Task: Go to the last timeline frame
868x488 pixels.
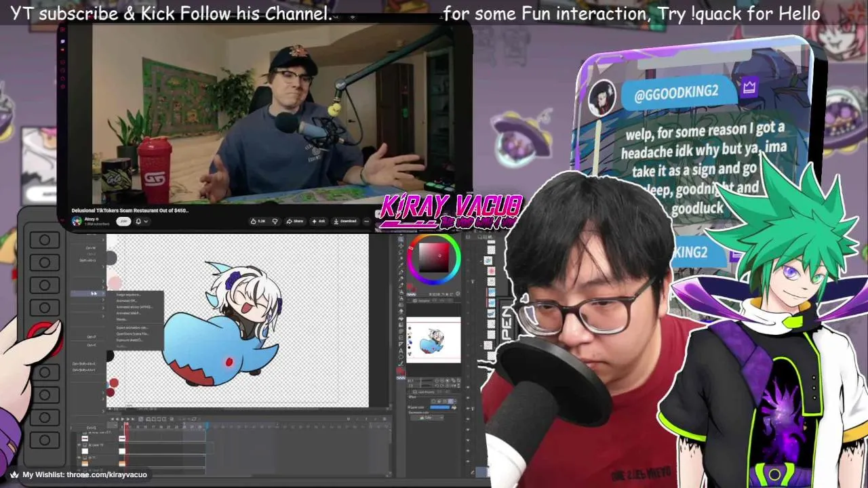Action: click(133, 419)
